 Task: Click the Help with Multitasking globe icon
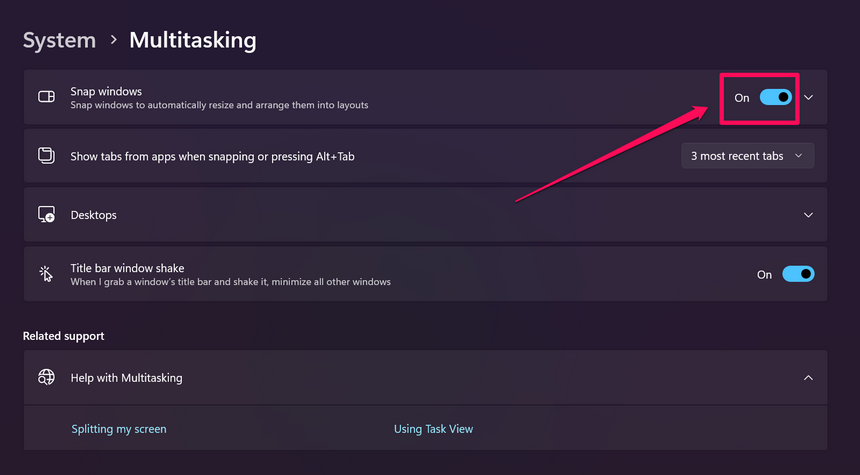tap(46, 378)
